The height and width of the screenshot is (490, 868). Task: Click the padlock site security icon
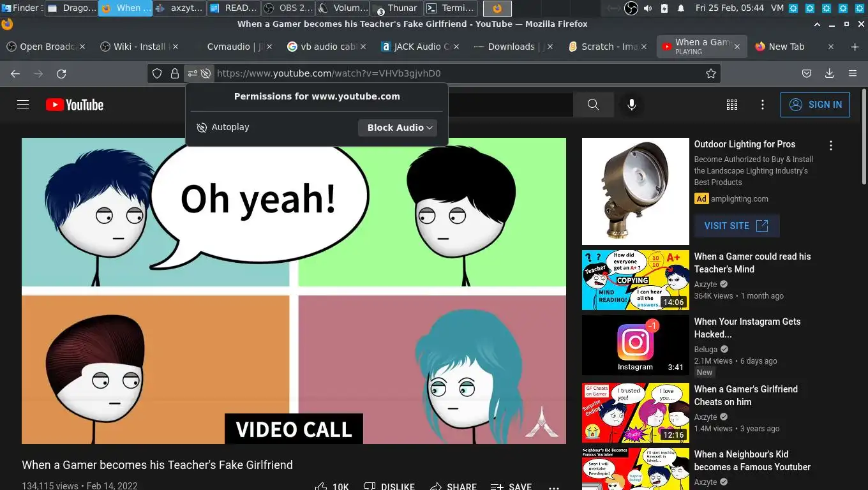tap(175, 73)
